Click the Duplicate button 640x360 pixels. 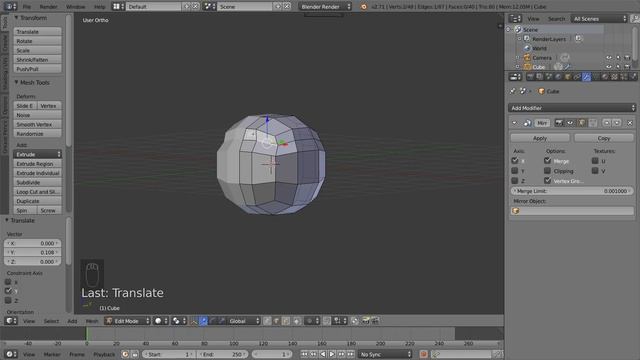[x=38, y=201]
